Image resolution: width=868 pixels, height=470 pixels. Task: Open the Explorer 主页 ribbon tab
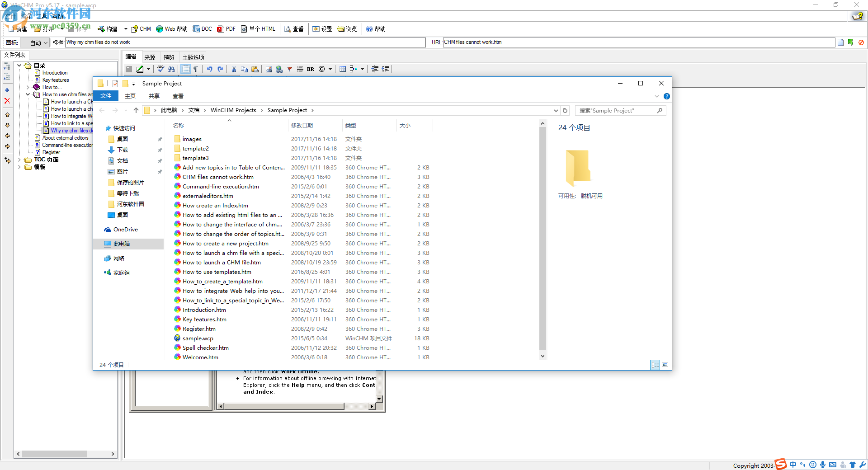[x=130, y=96]
